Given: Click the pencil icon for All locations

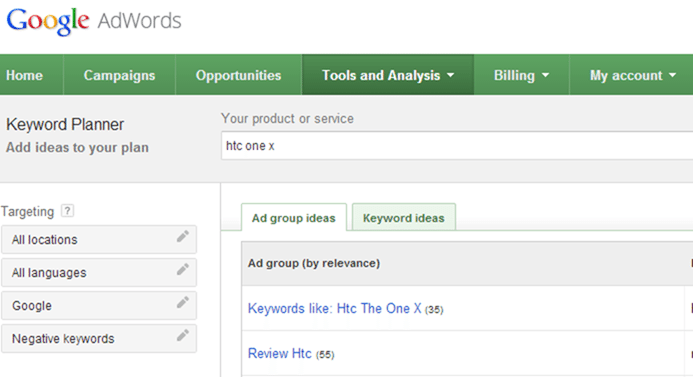Looking at the screenshot, I should point(183,236).
